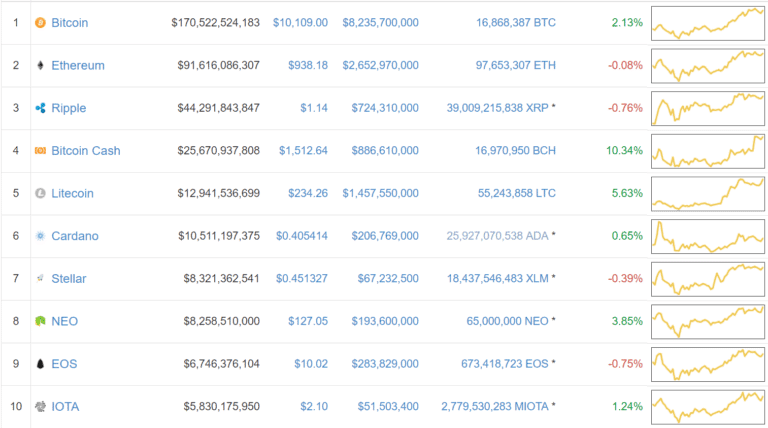Click the Bitcoin Cash logo icon
Viewport: 768px width, 428px height.
click(40, 150)
